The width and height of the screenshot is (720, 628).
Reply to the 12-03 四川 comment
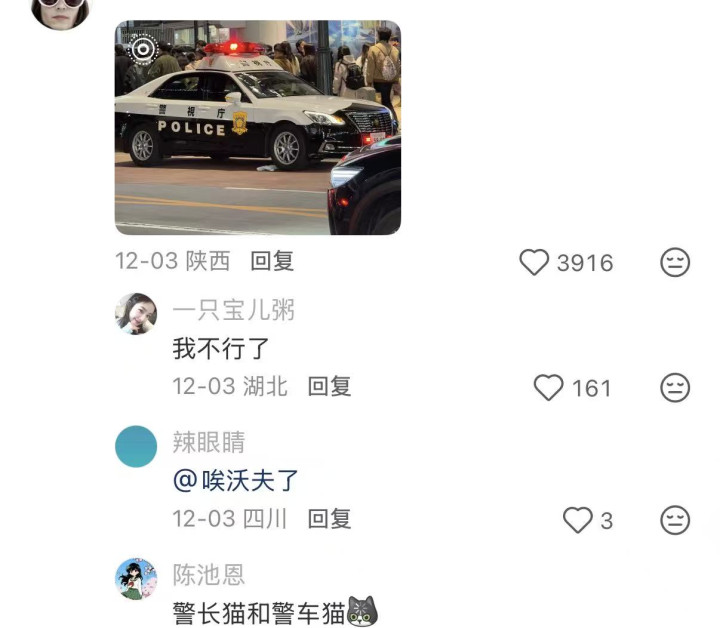[330, 519]
